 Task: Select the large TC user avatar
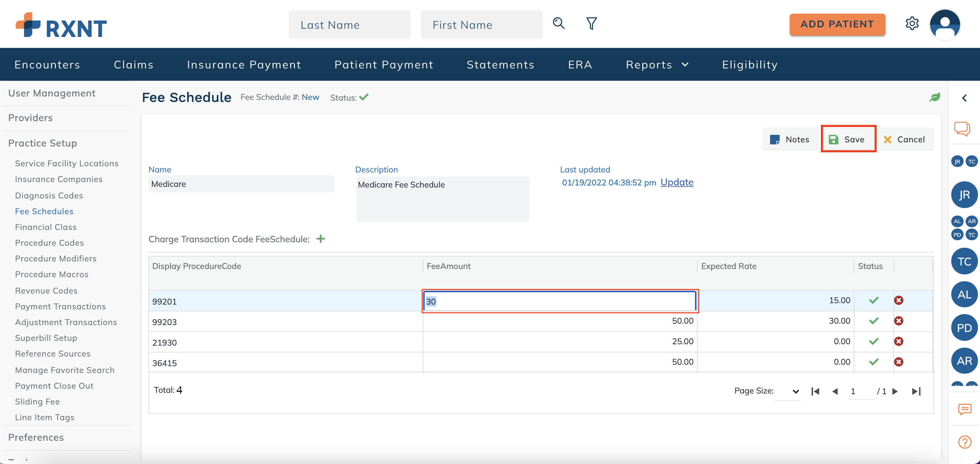pos(964,261)
